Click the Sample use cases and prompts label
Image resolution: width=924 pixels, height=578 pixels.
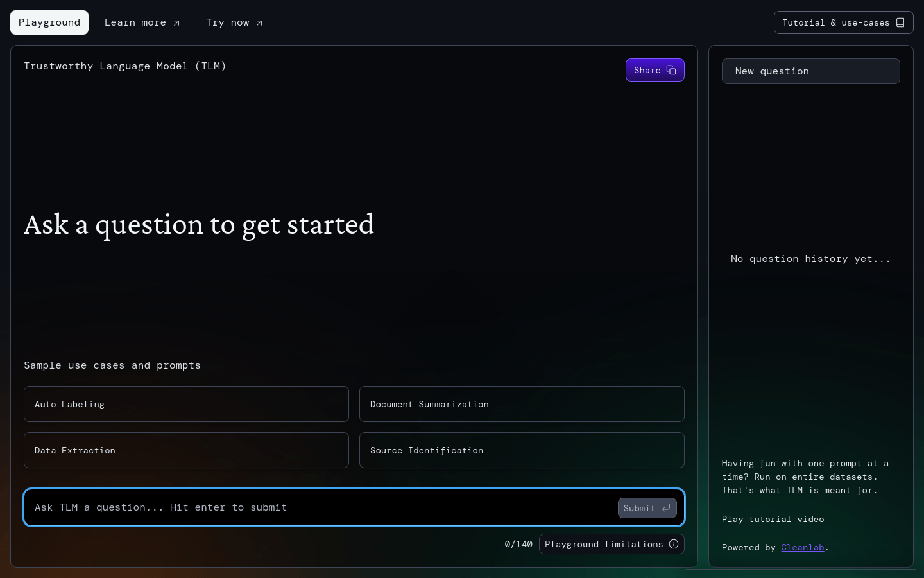point(112,365)
